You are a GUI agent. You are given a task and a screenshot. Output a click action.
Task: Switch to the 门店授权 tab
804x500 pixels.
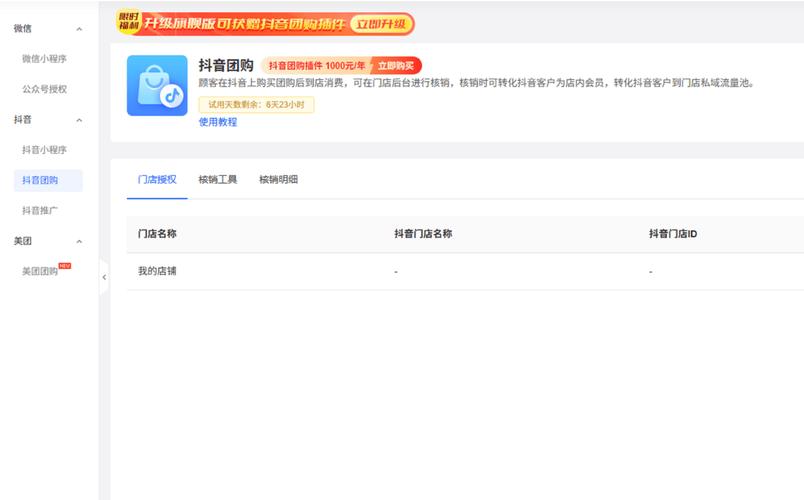157,180
